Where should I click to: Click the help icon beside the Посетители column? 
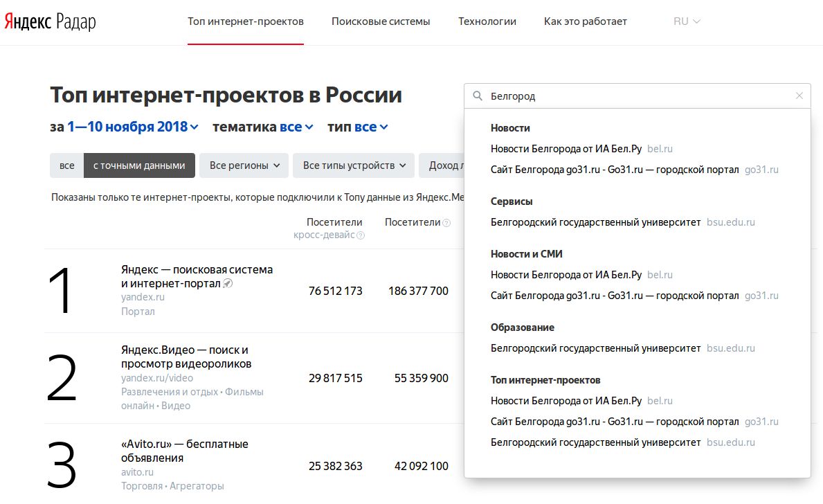[x=446, y=223]
